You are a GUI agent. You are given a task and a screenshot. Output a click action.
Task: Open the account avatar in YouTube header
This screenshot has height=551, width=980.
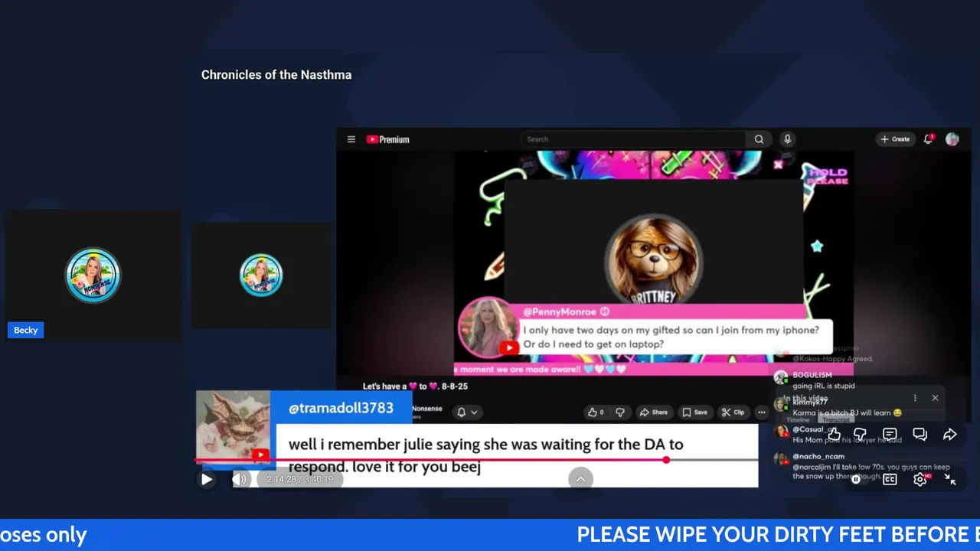coord(952,139)
